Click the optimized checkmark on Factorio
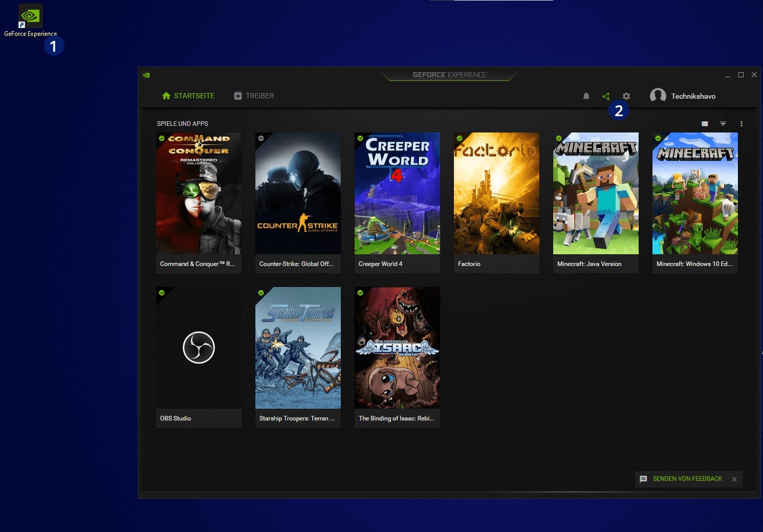Image resolution: width=763 pixels, height=532 pixels. [x=460, y=139]
